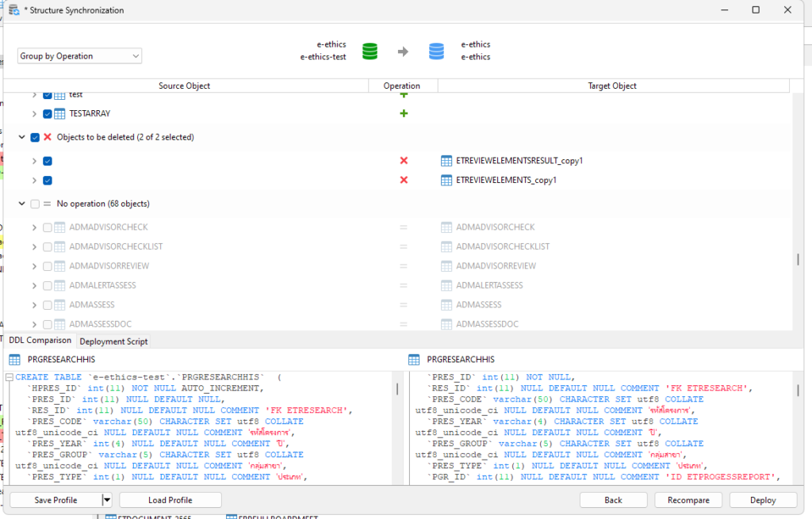Click the green source database icon
812x519 pixels.
pos(370,51)
